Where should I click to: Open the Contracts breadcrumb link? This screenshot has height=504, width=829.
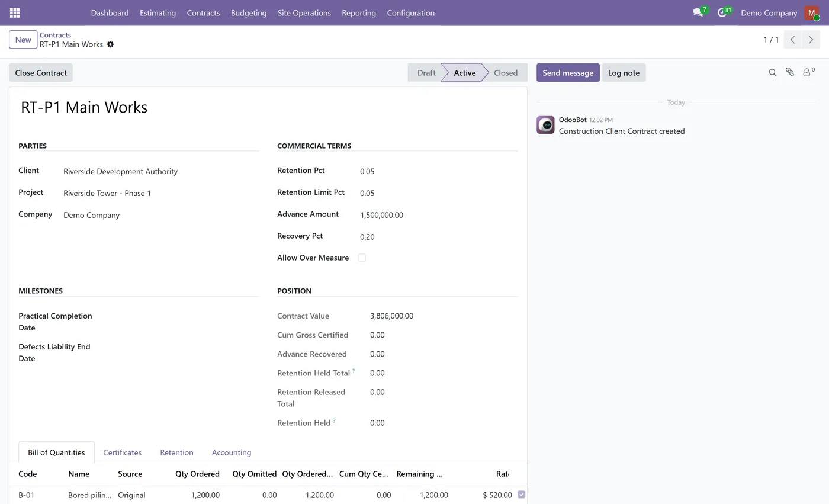point(55,35)
